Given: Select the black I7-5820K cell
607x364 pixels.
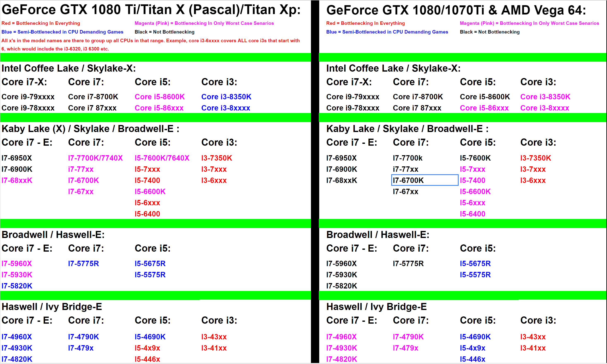Looking at the screenshot, I should pyautogui.click(x=342, y=286).
